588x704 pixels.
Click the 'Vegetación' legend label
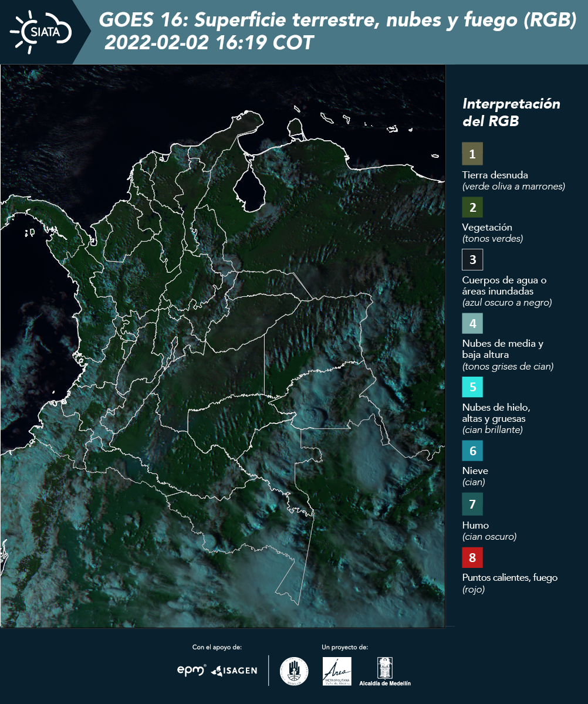[x=487, y=227]
